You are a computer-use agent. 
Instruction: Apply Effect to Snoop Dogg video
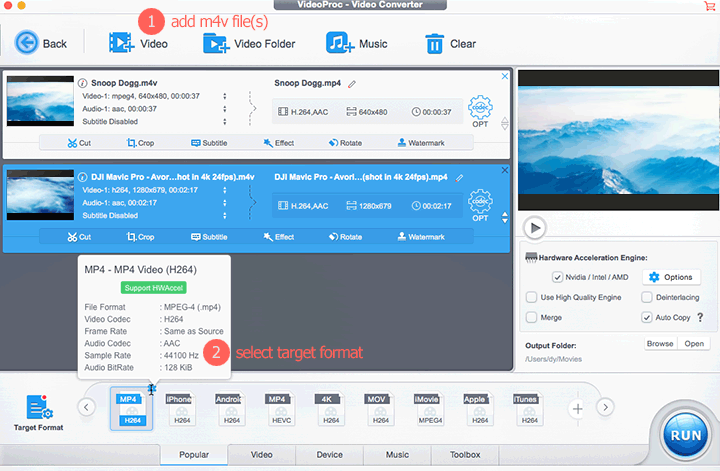[x=278, y=143]
